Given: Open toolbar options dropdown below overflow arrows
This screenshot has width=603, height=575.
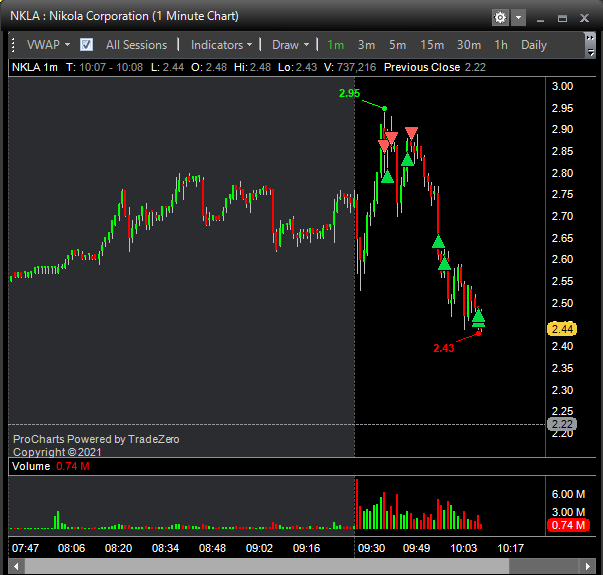Looking at the screenshot, I should pos(590,53).
